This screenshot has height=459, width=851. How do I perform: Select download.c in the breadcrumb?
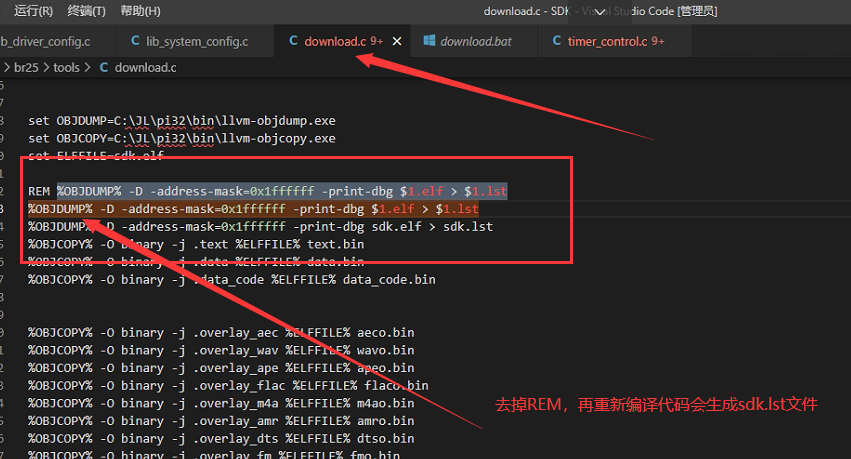tap(145, 67)
